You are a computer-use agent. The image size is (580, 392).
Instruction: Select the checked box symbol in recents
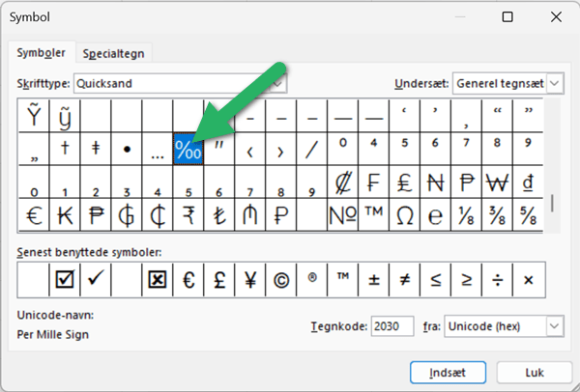click(65, 280)
